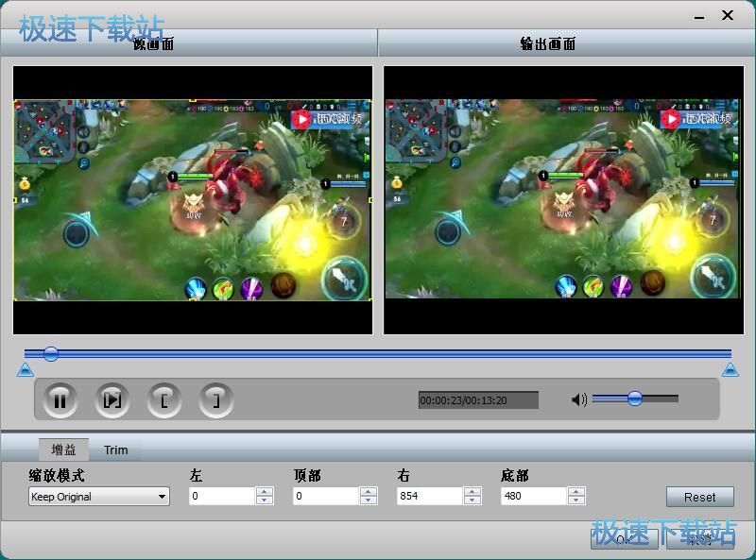Increase the 底部 value with the up arrow

576,492
